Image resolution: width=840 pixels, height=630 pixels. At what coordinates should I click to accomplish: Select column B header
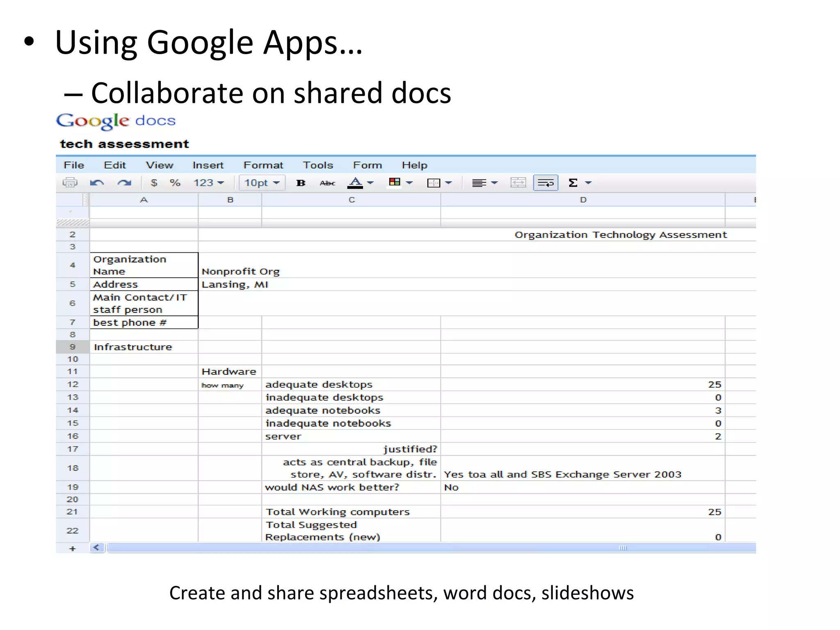point(230,200)
